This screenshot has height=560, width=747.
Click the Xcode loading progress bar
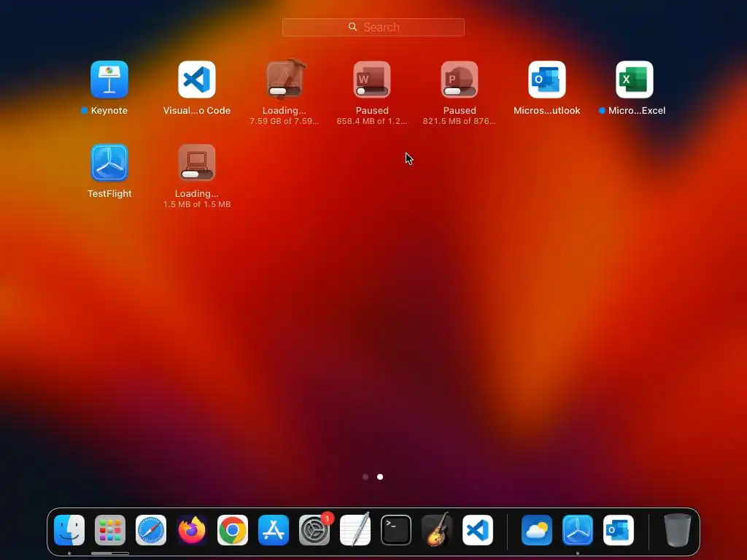(x=285, y=91)
